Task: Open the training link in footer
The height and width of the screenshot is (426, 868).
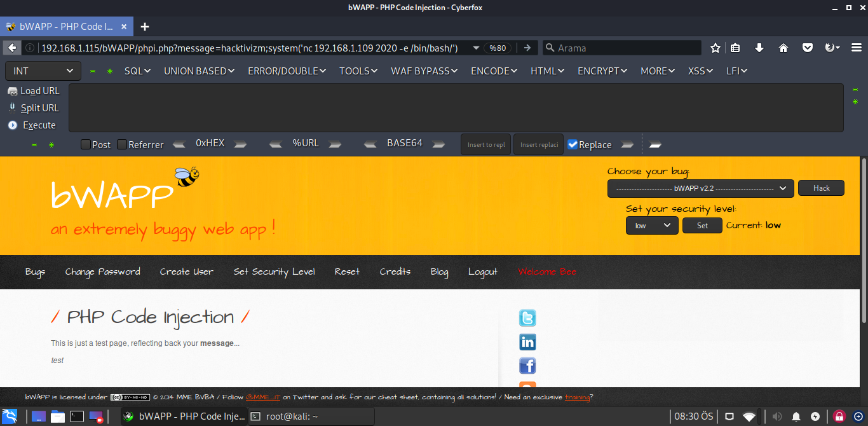Action: click(x=578, y=397)
